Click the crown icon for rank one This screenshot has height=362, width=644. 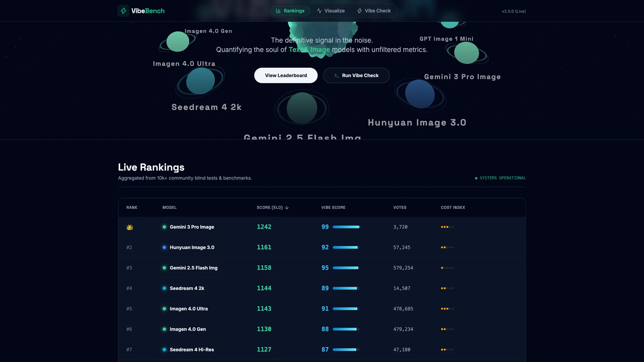pos(130,227)
